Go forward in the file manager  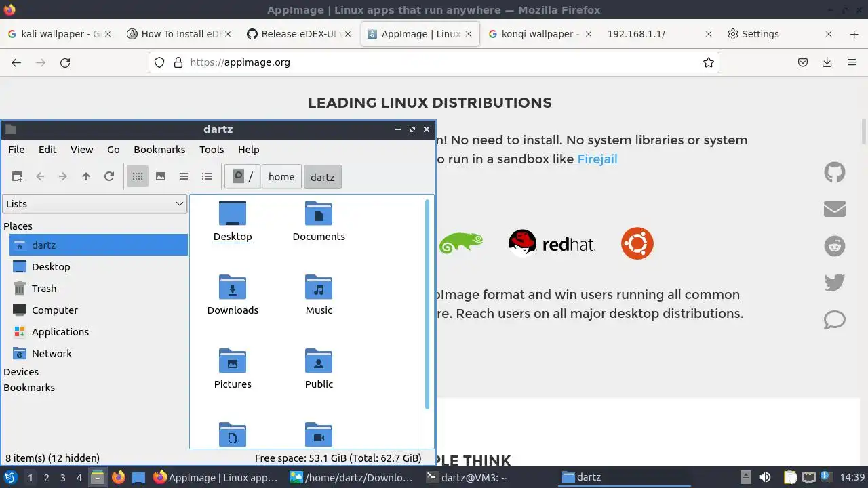point(63,176)
